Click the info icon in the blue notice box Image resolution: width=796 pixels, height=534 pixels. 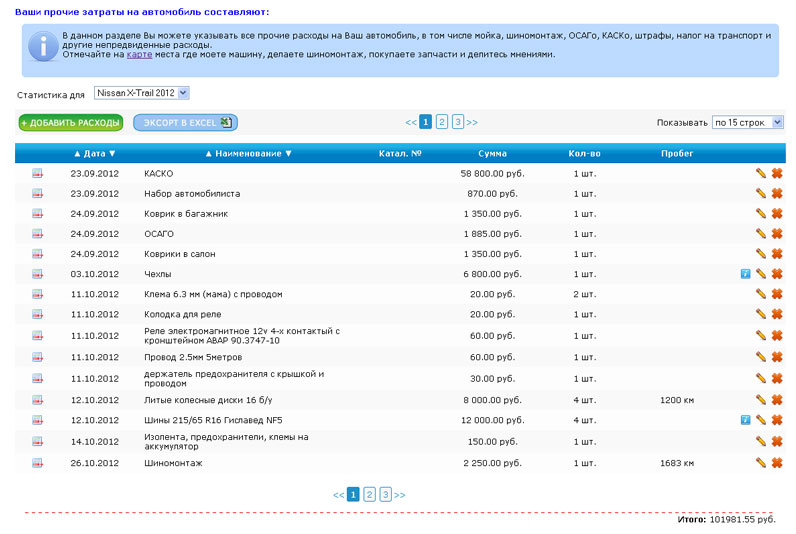coord(42,45)
